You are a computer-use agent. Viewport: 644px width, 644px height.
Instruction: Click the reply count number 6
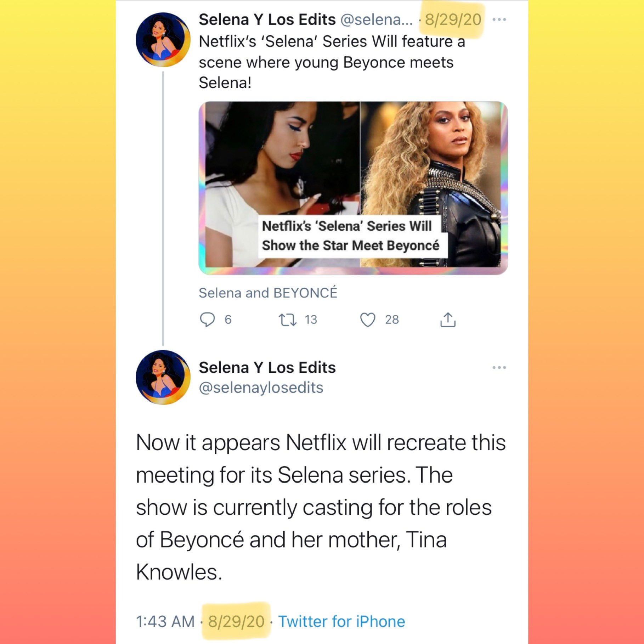point(228,320)
